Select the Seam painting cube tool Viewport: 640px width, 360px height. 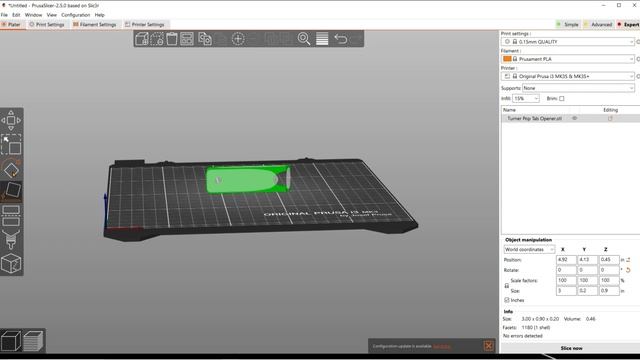tap(11, 263)
